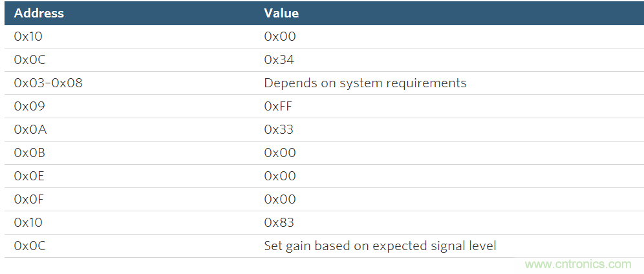Screen dimensions: 644x274
Task: Click the 0x0B address cell
Action: pos(28,153)
